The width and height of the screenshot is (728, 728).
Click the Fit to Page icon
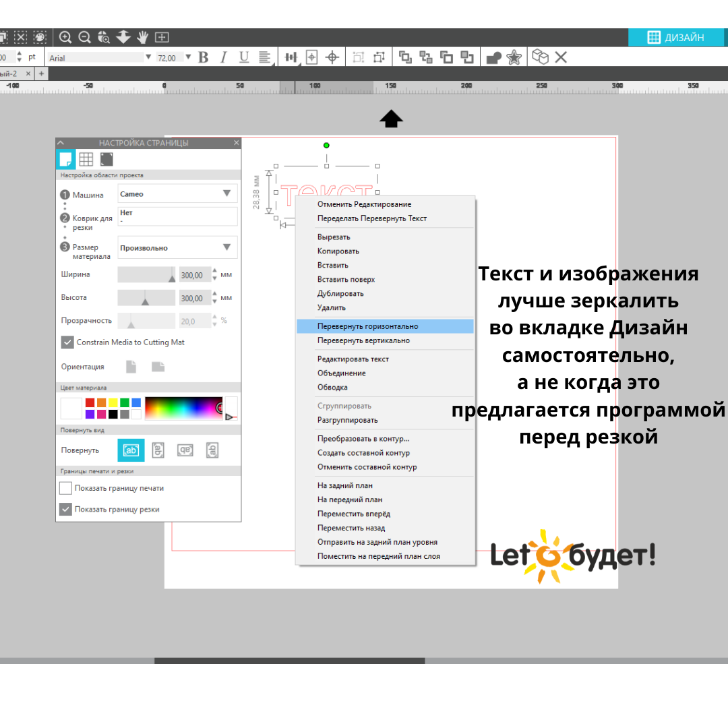coord(161,38)
